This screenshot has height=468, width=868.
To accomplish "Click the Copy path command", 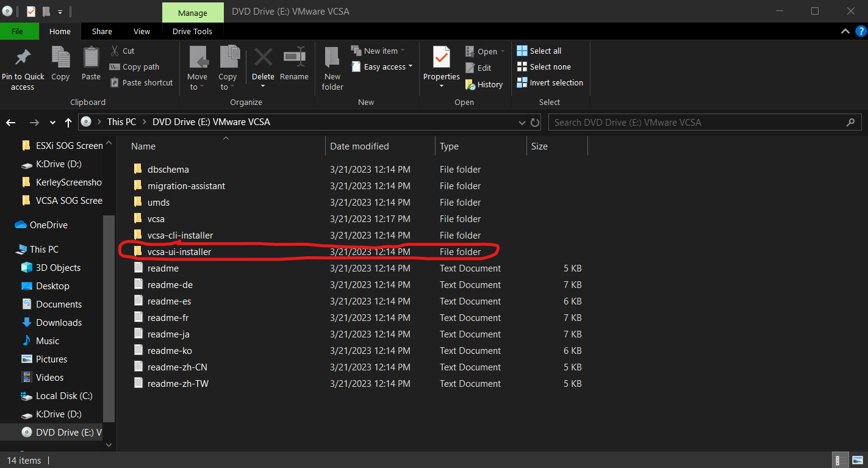I will pos(134,67).
